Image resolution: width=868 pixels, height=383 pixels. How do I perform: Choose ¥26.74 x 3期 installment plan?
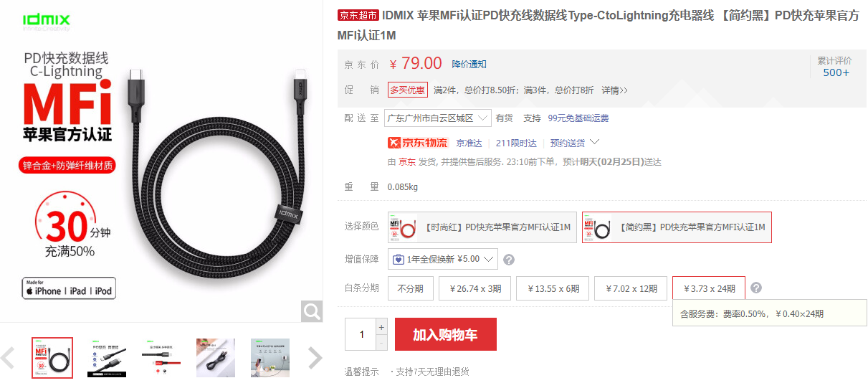click(x=474, y=288)
